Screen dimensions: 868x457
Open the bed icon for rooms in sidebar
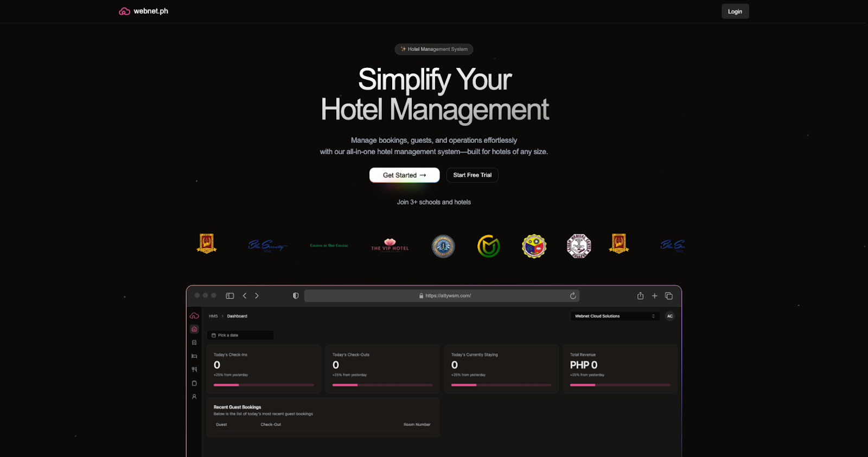(194, 356)
